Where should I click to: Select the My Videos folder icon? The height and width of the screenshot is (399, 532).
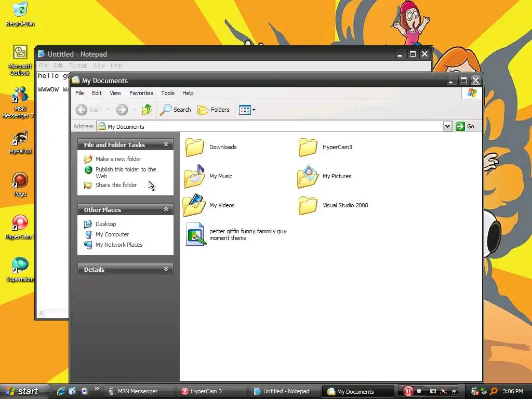194,205
